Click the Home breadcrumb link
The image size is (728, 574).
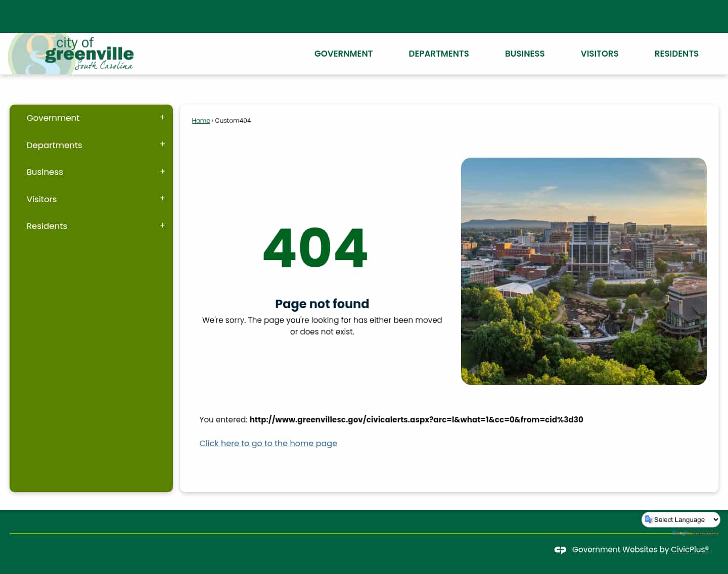tap(201, 120)
